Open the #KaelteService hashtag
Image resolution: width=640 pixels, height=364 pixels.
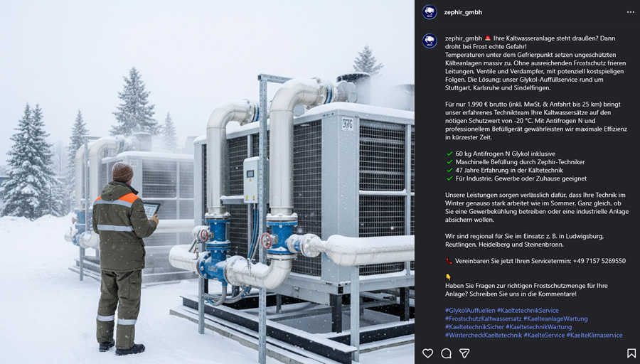(543, 335)
